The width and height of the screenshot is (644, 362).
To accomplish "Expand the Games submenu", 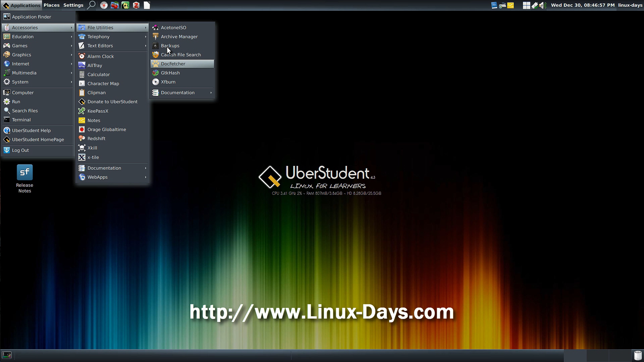I will click(x=38, y=46).
